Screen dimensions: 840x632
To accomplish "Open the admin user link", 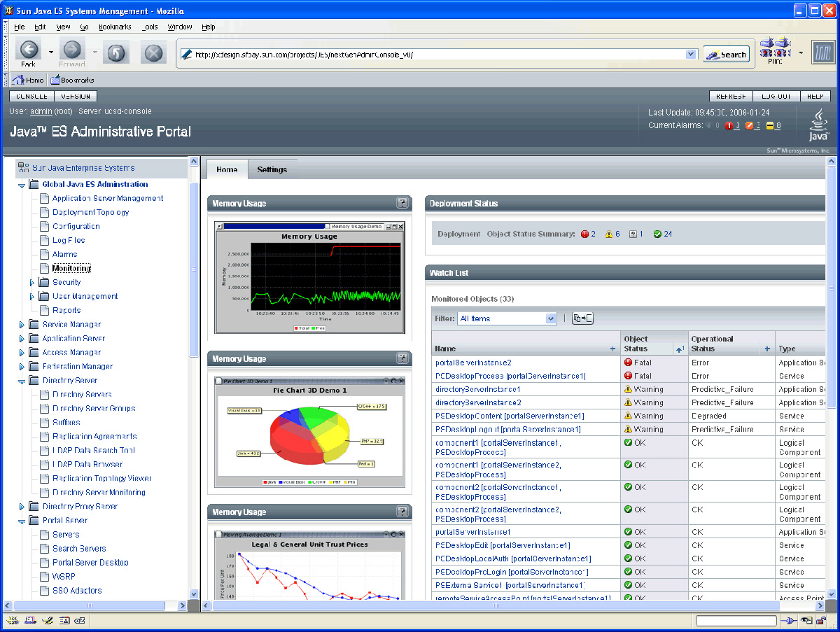I will (41, 111).
